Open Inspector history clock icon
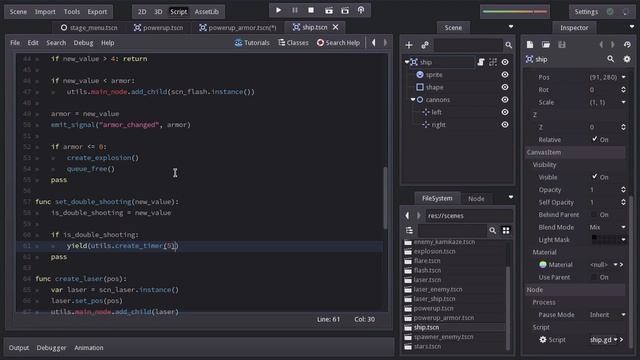This screenshot has height=360, width=640. coord(627,44)
